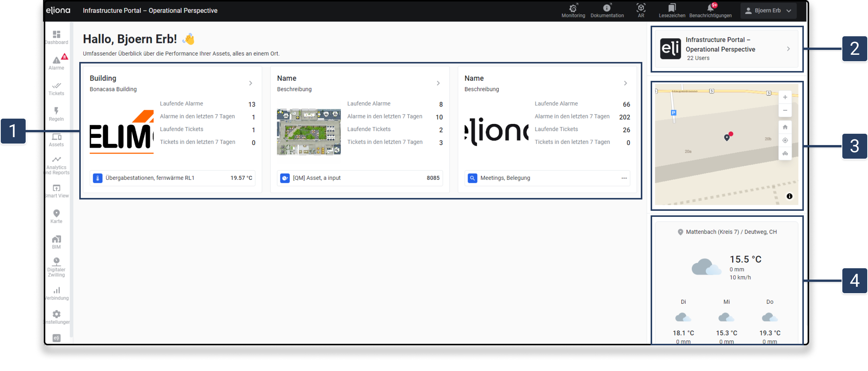This screenshot has height=371, width=868.
Task: Open the Tickets section in sidebar
Action: coord(56,88)
